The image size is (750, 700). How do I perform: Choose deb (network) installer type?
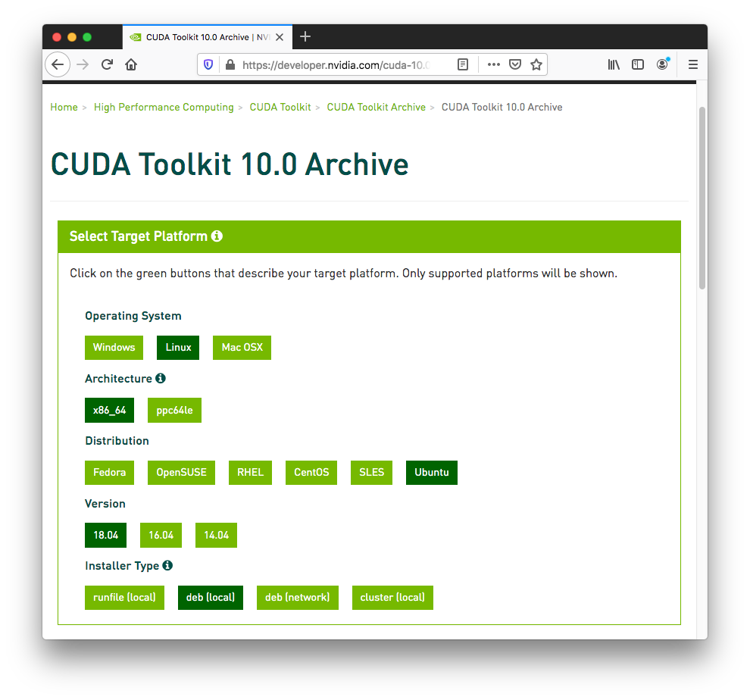click(x=298, y=598)
